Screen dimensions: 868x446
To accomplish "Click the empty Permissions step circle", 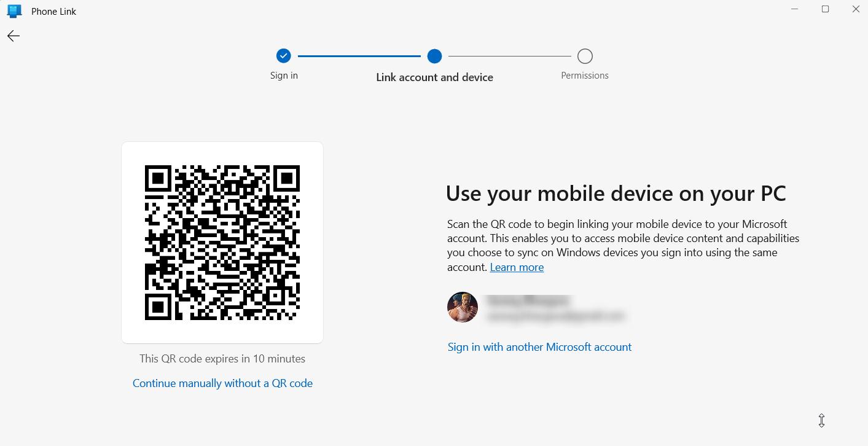I will (585, 57).
